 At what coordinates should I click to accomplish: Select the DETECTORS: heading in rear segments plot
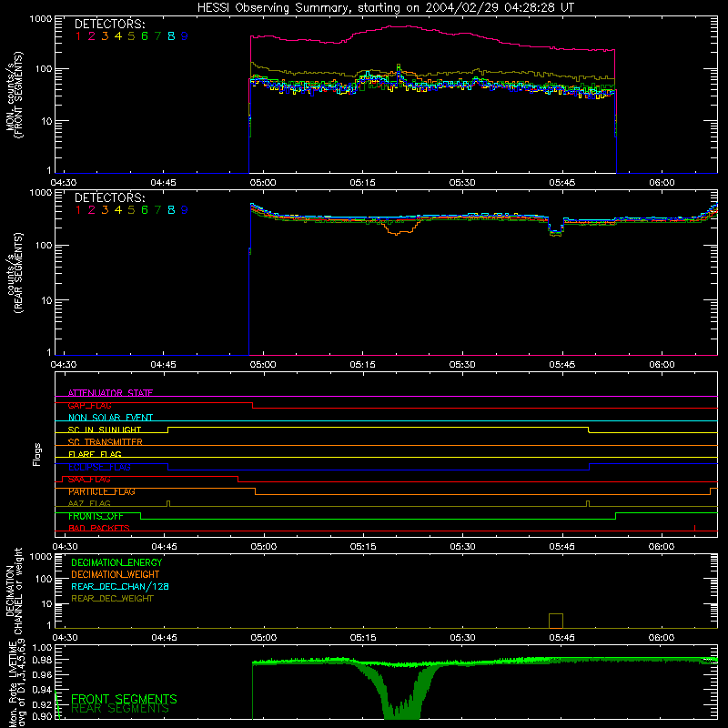(x=109, y=197)
